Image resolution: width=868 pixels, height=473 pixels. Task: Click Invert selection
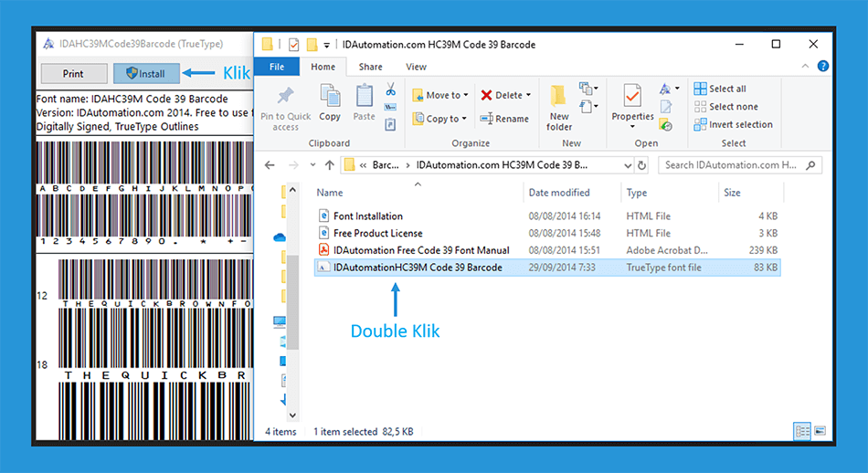(x=733, y=124)
